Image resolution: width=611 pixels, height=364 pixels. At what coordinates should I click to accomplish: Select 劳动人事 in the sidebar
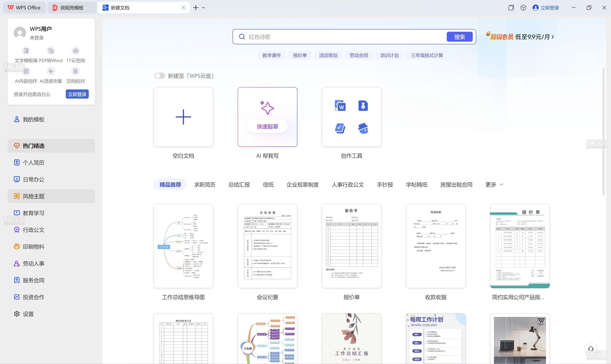click(x=51, y=263)
